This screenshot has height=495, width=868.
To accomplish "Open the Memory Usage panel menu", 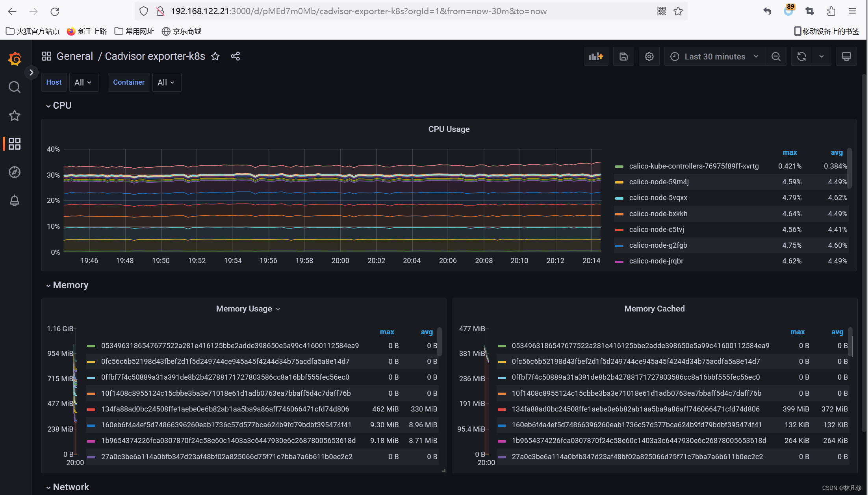I will [248, 309].
